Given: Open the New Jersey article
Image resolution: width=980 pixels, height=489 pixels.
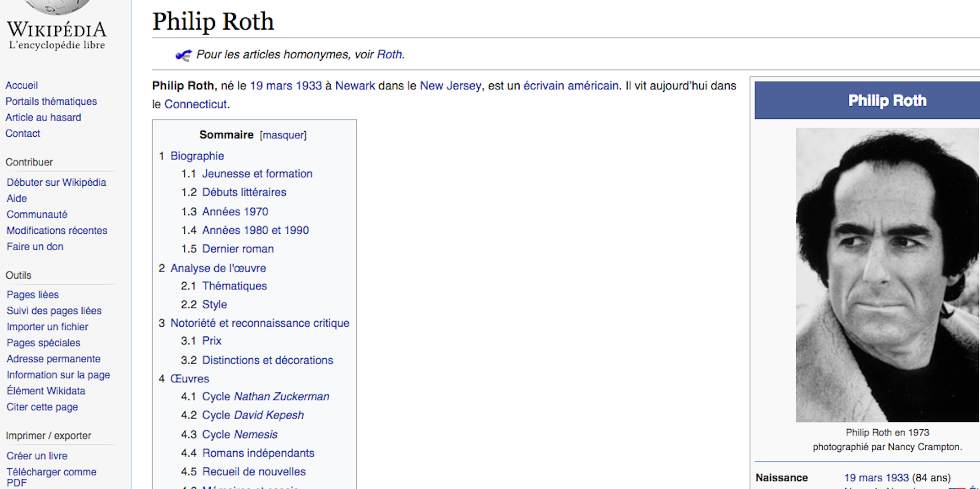Looking at the screenshot, I should [450, 86].
